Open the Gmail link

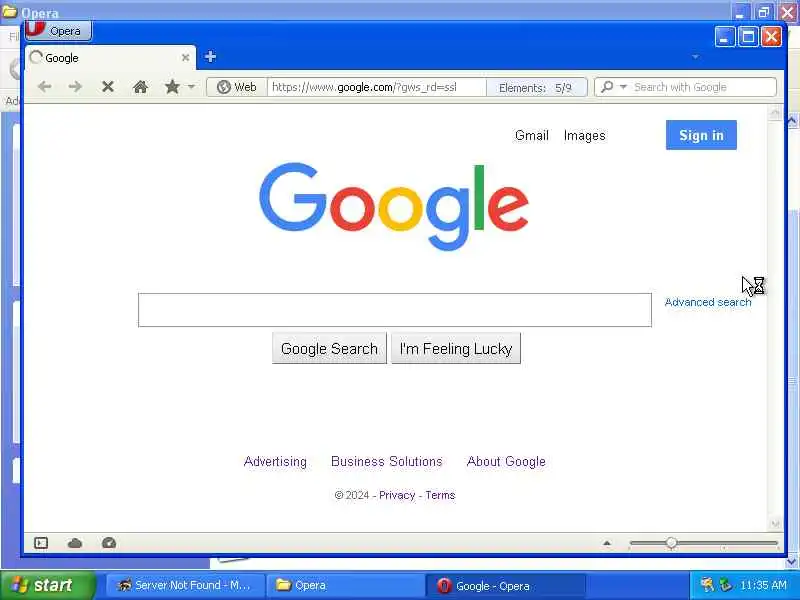coord(532,135)
